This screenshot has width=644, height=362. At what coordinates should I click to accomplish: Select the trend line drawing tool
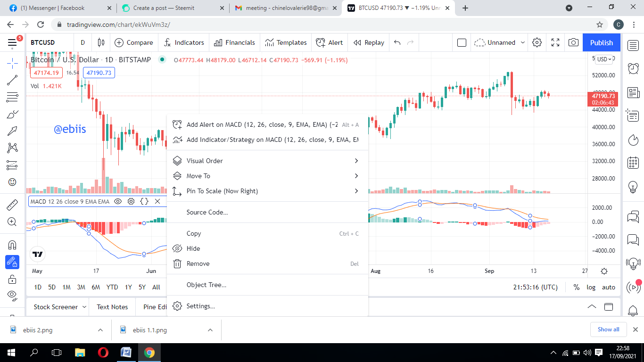tap(12, 80)
